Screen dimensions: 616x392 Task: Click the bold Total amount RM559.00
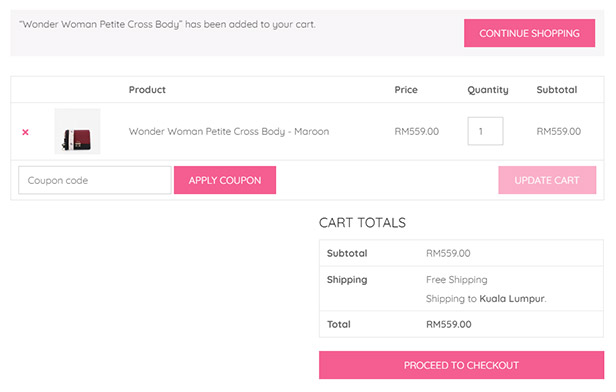(x=449, y=324)
